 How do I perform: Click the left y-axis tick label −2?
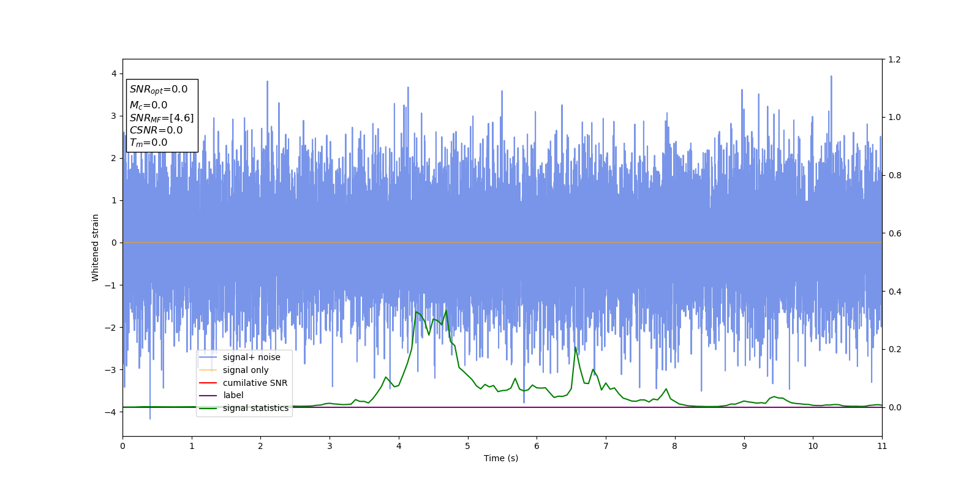(x=111, y=328)
